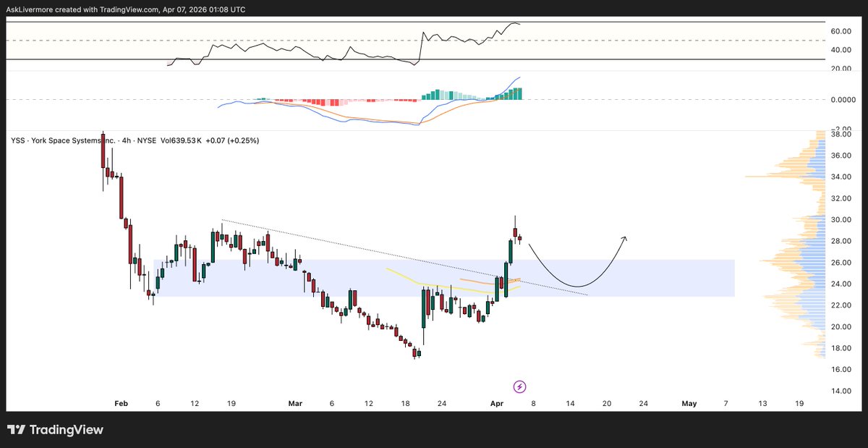Click the 14.00 price axis label
The width and height of the screenshot is (868, 448).
840,391
